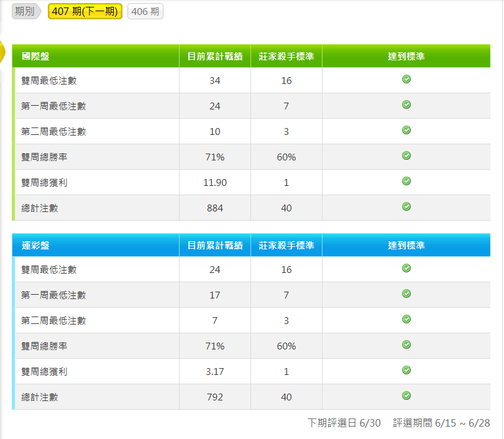
Task: Click 下期評選日 6/30 text
Action: pos(344,423)
